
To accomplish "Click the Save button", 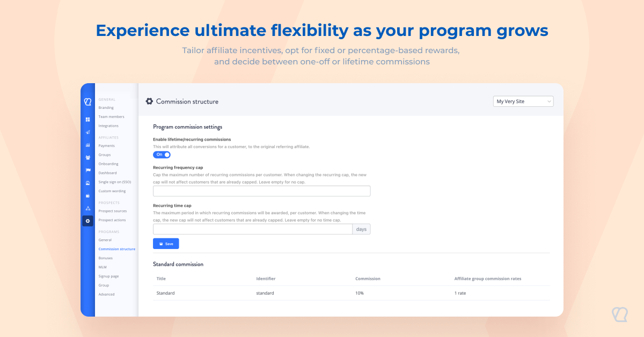I will [x=166, y=244].
